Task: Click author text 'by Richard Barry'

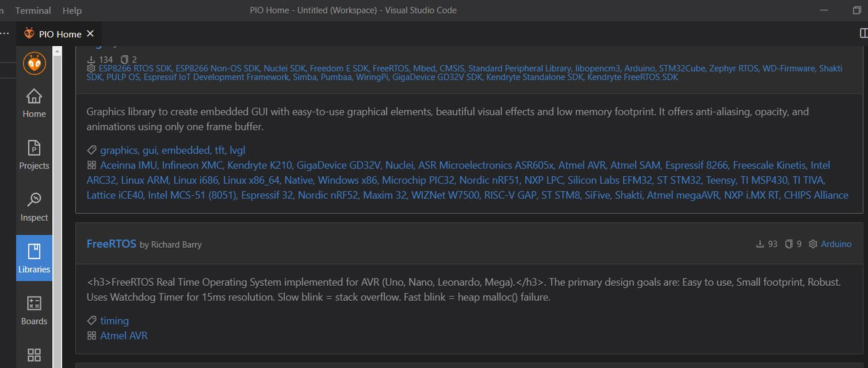Action: coord(171,244)
